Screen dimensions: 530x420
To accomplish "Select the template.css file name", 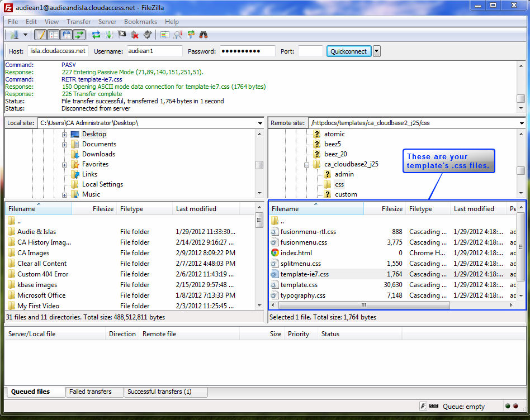I will (299, 285).
